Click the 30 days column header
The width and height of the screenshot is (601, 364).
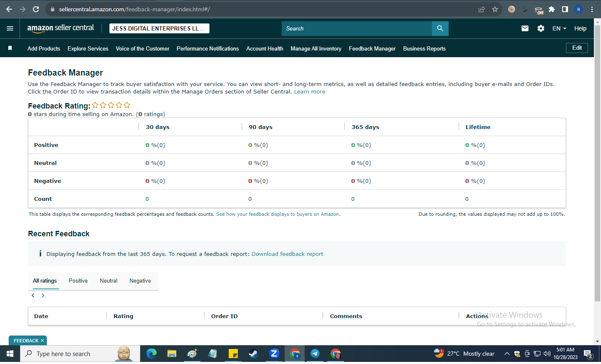[x=158, y=127]
